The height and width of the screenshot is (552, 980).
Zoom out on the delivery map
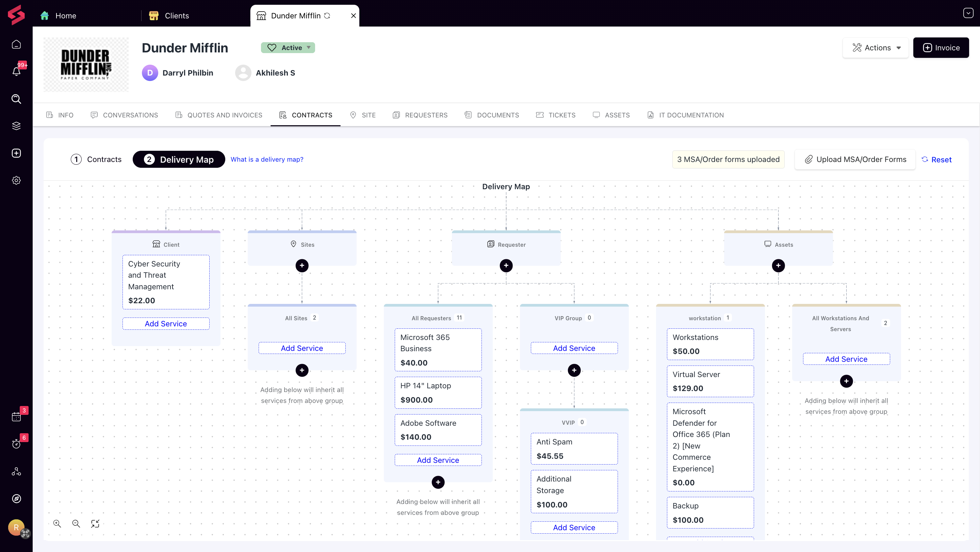[x=76, y=524]
